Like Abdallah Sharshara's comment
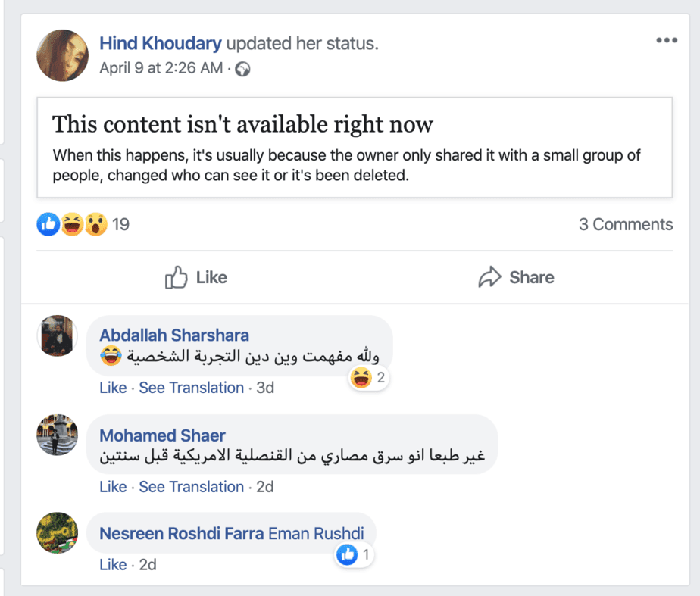The width and height of the screenshot is (700, 596). pos(113,388)
